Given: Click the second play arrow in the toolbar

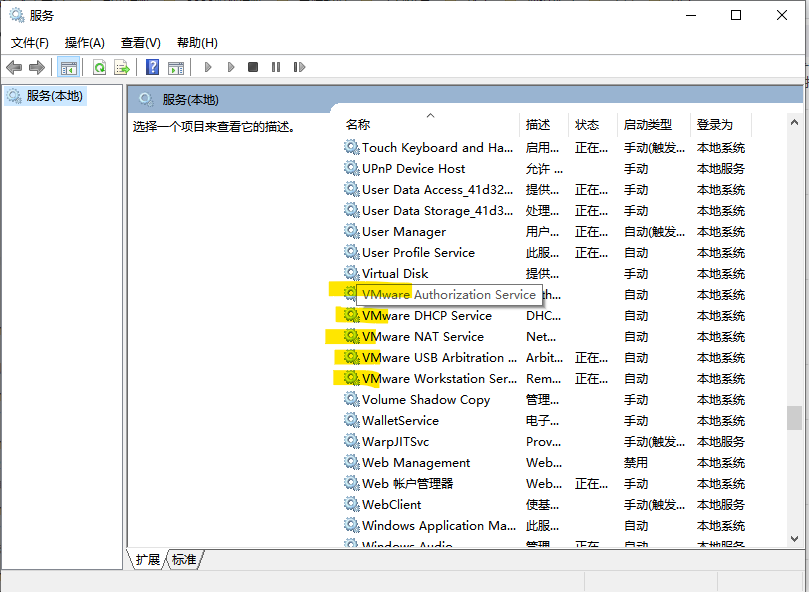Looking at the screenshot, I should click(231, 67).
